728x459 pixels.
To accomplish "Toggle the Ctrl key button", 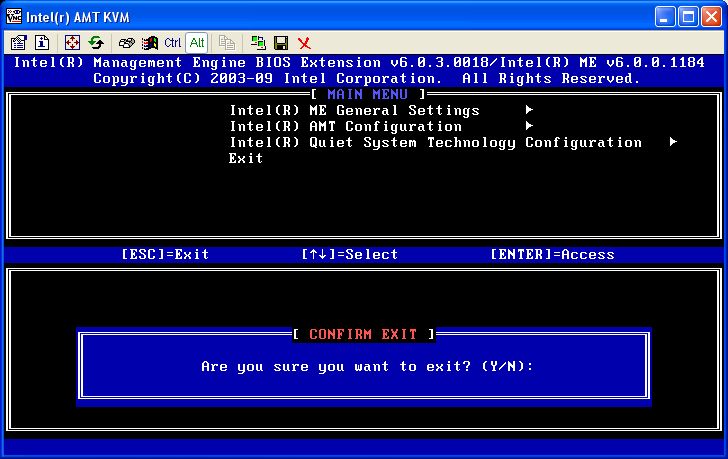I will click(173, 43).
